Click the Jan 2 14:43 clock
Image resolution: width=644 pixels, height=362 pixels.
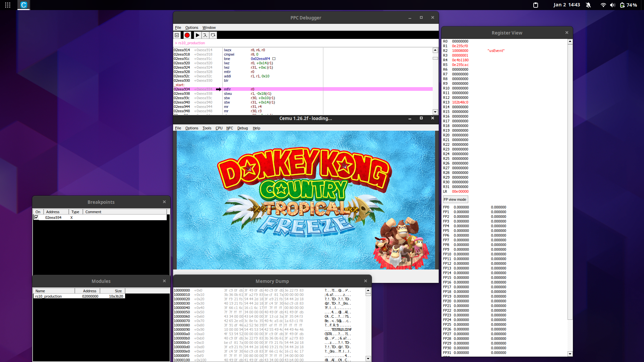click(x=567, y=5)
